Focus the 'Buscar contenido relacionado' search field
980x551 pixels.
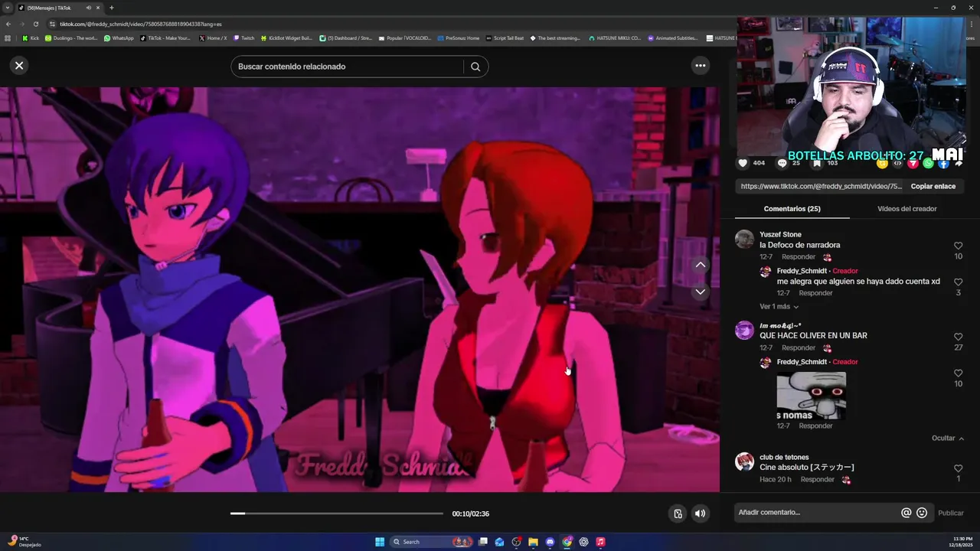pyautogui.click(x=347, y=67)
